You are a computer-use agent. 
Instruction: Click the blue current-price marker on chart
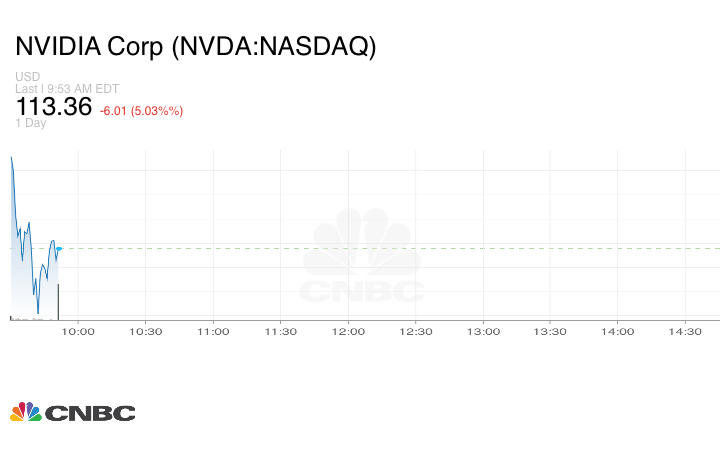click(x=59, y=248)
